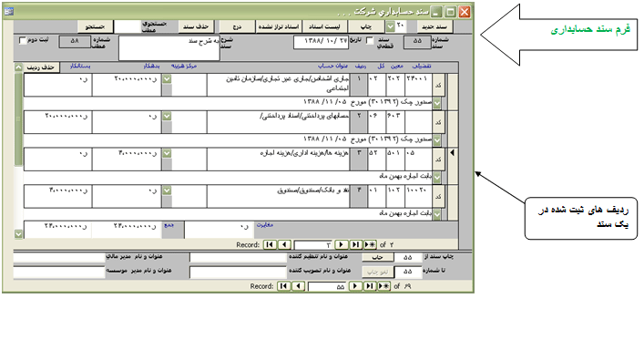Screen dimensions: 644x350
Task: Click تا شماره number field
Action: click(408, 272)
